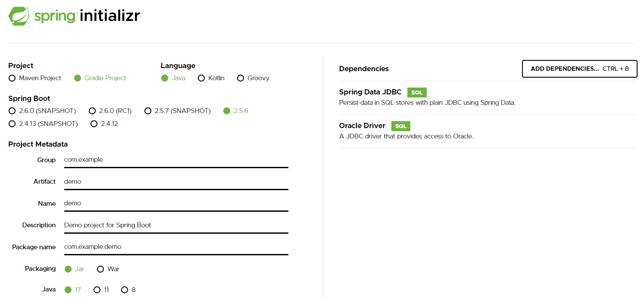Pick Spring Boot version 2.4.12
This screenshot has height=298, width=644.
104,124
